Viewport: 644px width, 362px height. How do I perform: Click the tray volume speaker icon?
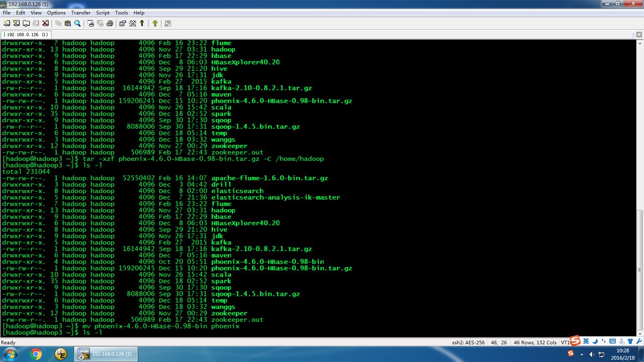[x=592, y=354]
